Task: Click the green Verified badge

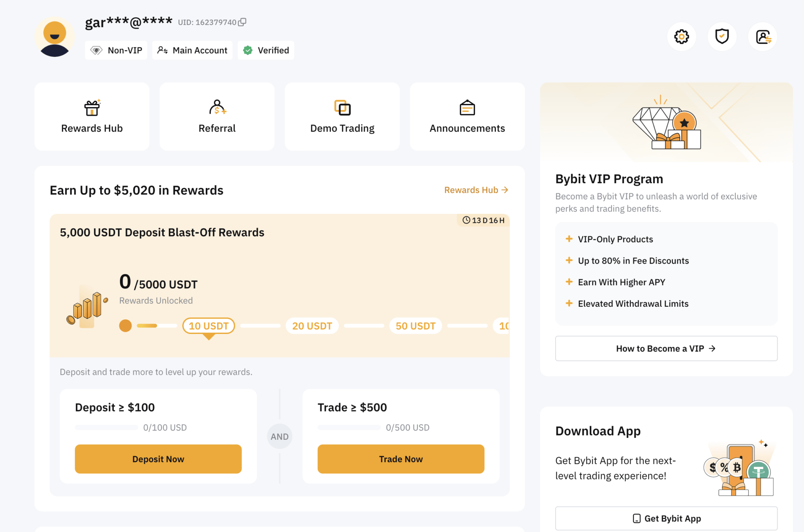Action: (x=265, y=50)
